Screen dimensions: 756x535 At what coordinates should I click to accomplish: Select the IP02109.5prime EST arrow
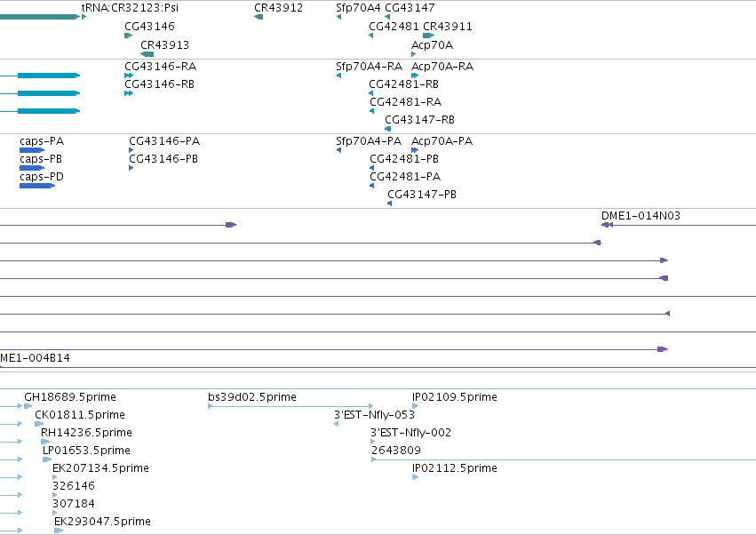pyautogui.click(x=415, y=406)
